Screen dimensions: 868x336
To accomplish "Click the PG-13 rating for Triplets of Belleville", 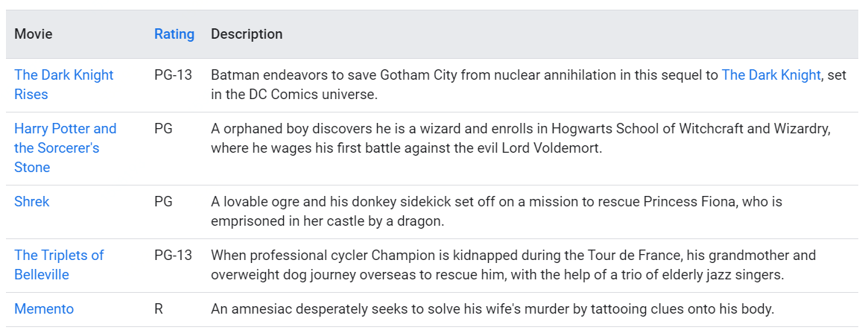I will click(173, 255).
